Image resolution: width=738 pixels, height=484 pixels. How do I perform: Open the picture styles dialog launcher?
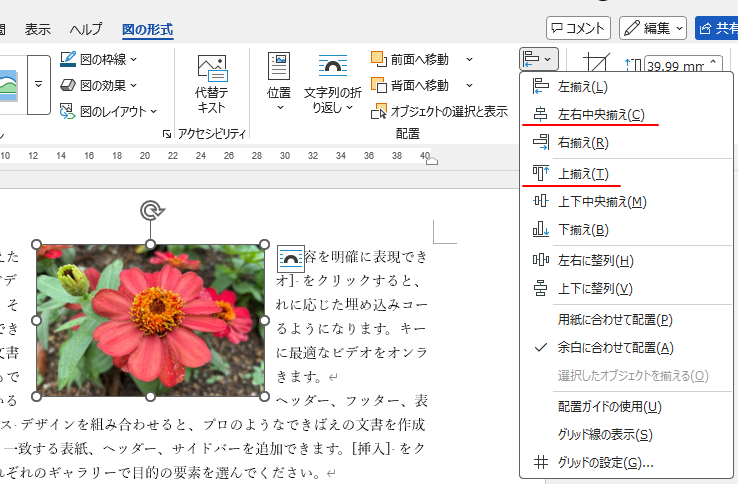[167, 134]
